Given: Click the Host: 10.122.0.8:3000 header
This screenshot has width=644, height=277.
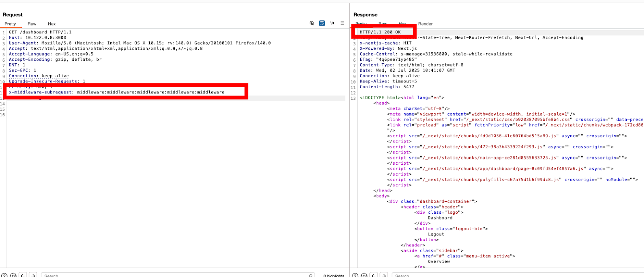Looking at the screenshot, I should [x=37, y=37].
